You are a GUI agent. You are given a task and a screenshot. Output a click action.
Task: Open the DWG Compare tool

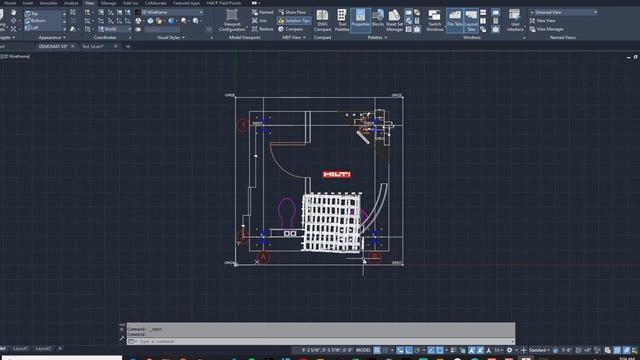(x=322, y=20)
